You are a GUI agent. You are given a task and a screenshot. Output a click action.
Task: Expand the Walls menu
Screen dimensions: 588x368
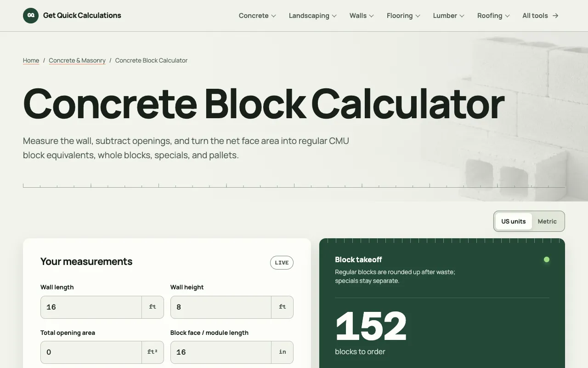point(362,16)
